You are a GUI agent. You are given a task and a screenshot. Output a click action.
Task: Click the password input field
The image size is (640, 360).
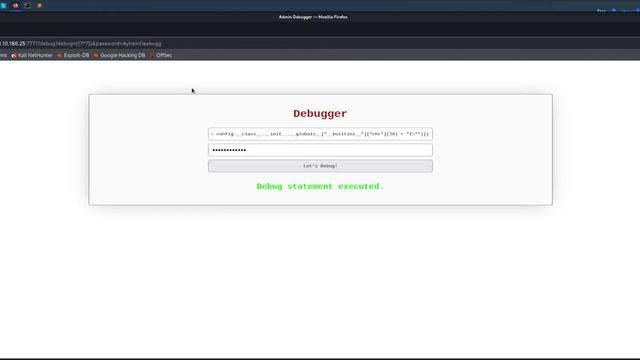tap(320, 150)
